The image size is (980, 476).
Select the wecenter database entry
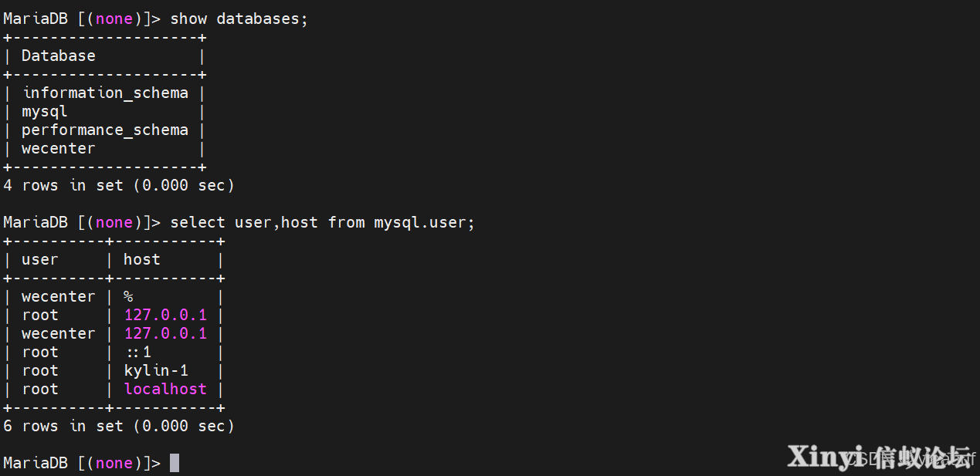pyautogui.click(x=59, y=148)
